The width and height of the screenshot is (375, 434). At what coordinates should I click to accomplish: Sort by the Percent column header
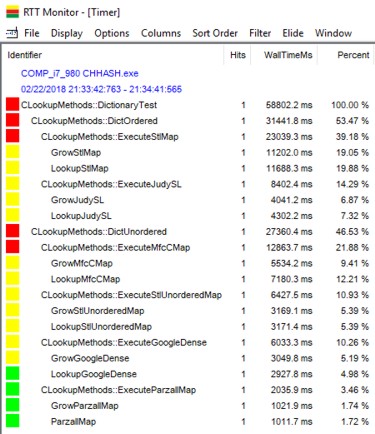[x=346, y=55]
